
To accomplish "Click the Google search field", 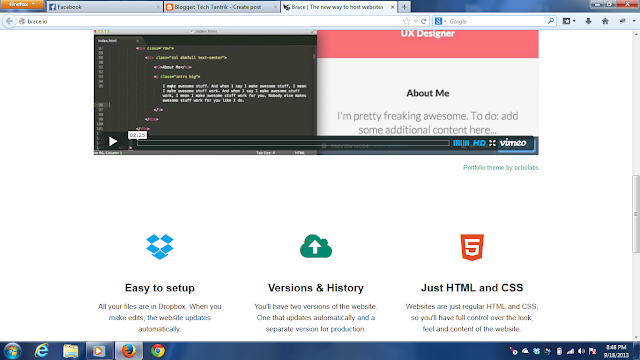I will point(497,21).
